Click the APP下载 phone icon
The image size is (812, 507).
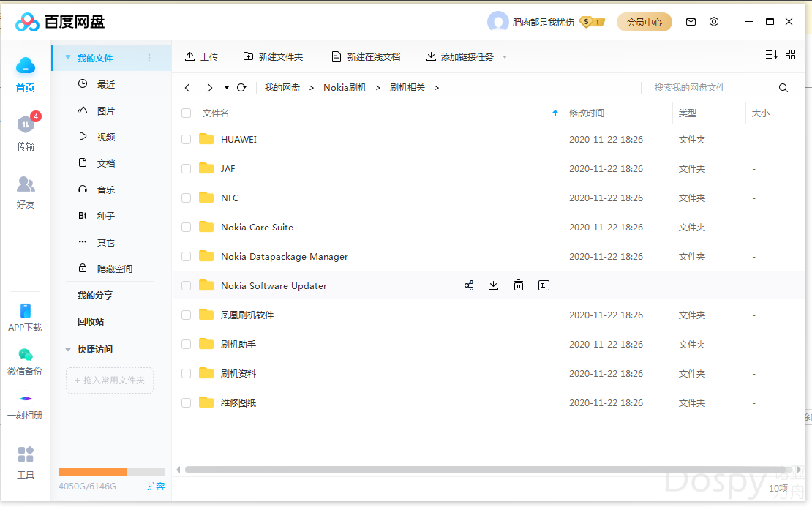tap(26, 311)
